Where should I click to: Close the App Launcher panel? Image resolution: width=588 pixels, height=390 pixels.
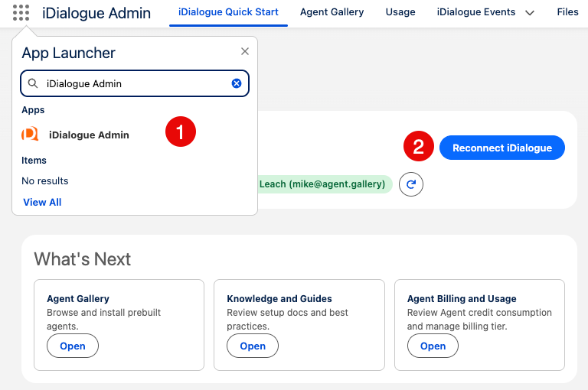point(245,51)
